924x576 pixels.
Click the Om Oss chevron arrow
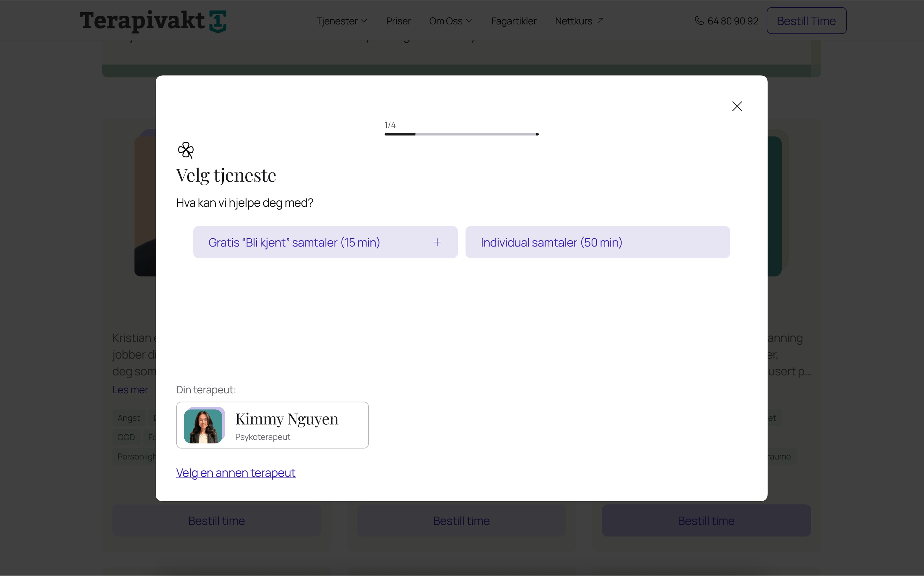tap(469, 21)
